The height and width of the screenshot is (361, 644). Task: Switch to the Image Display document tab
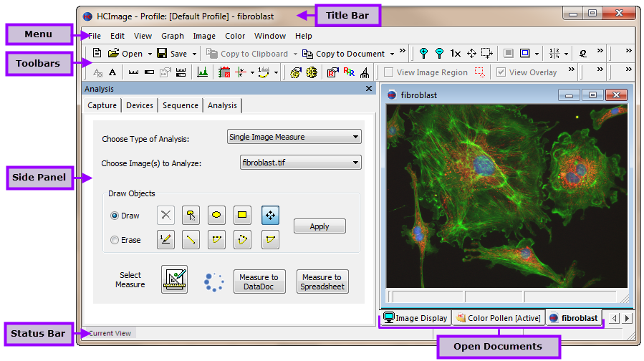click(x=415, y=318)
